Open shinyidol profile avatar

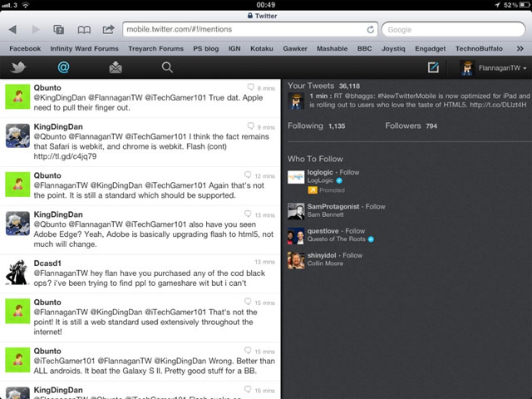pos(296,260)
